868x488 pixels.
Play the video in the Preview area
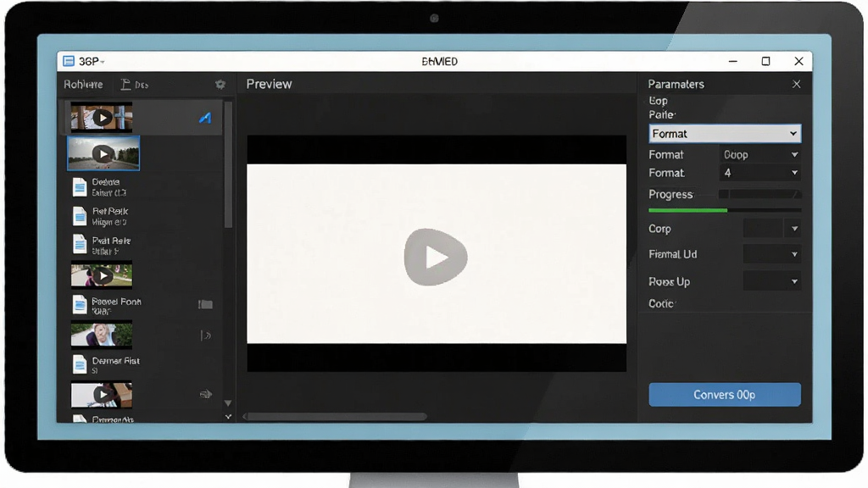(x=436, y=257)
